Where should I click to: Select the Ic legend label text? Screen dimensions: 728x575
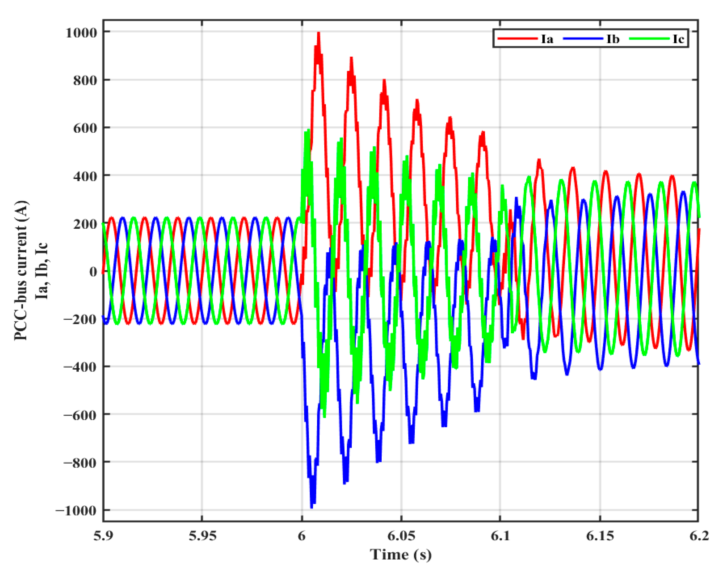pyautogui.click(x=678, y=39)
